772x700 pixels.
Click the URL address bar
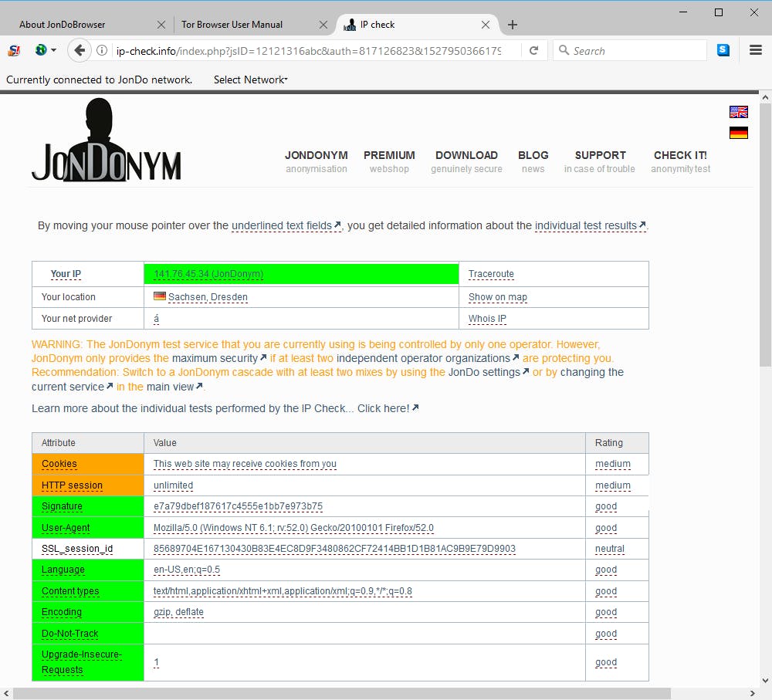(309, 51)
